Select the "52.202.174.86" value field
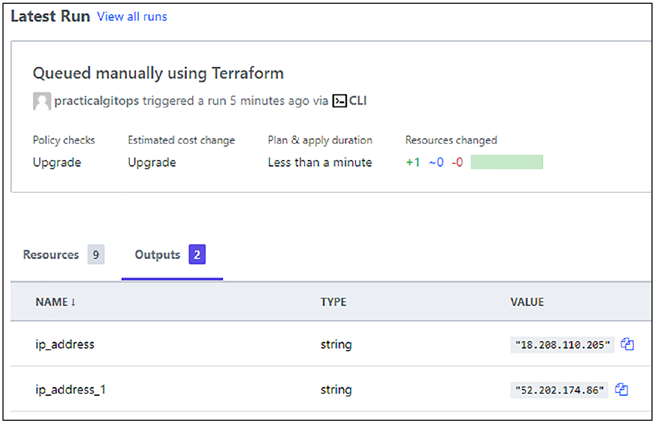Image resolution: width=655 pixels, height=423 pixels. (559, 390)
